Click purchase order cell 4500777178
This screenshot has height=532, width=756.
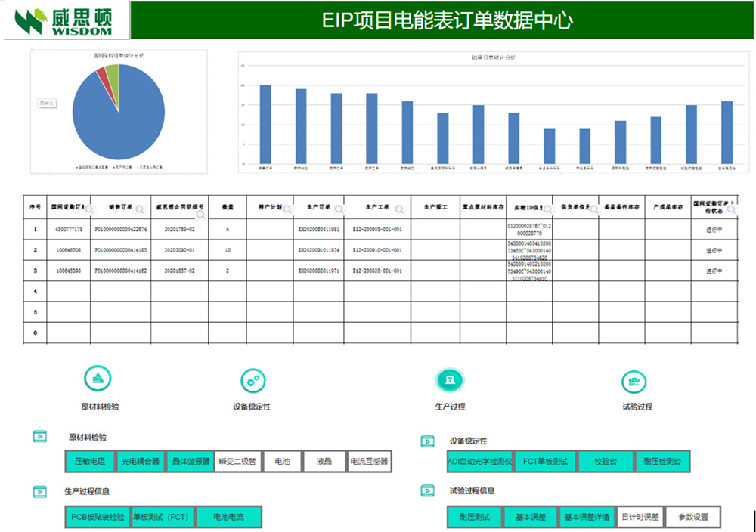coord(69,230)
